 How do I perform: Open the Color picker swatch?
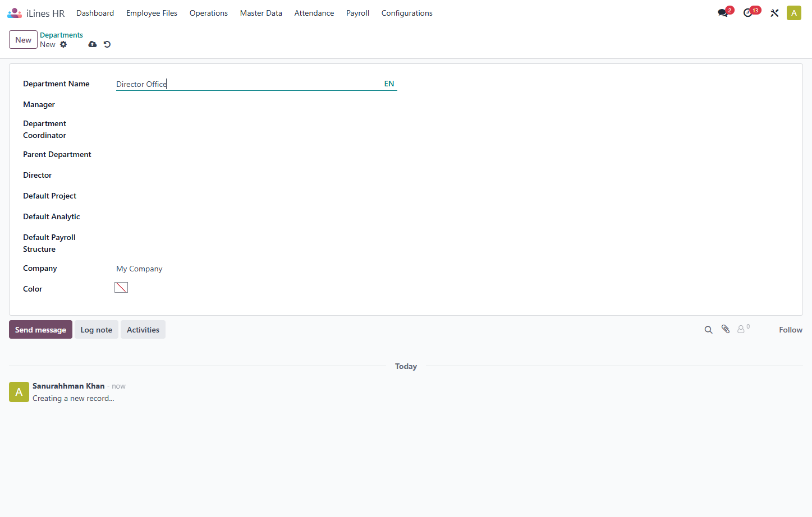(x=121, y=288)
